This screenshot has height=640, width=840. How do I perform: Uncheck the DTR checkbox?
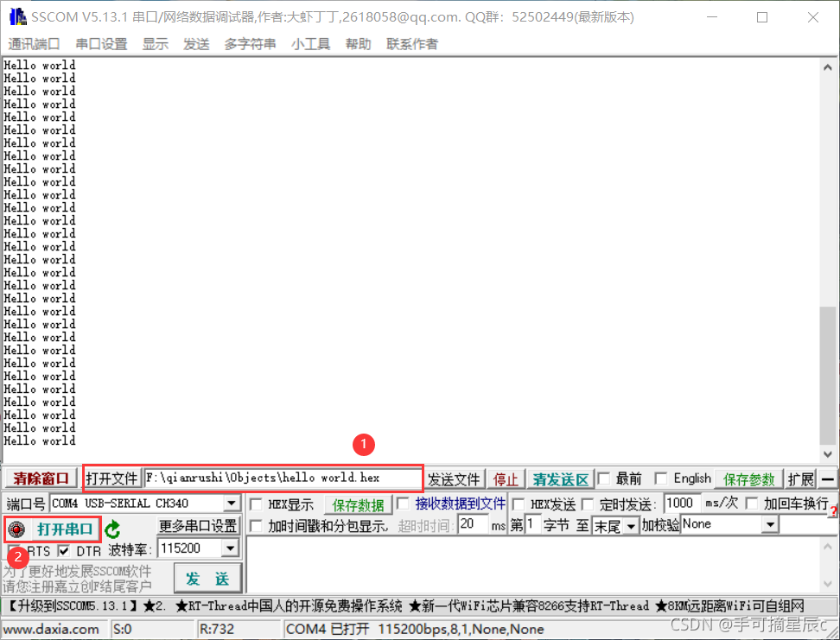[64, 550]
